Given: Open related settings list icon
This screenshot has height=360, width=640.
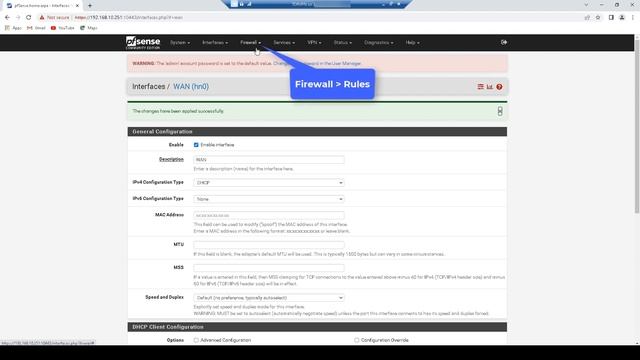Looking at the screenshot, I should pyautogui.click(x=480, y=87).
